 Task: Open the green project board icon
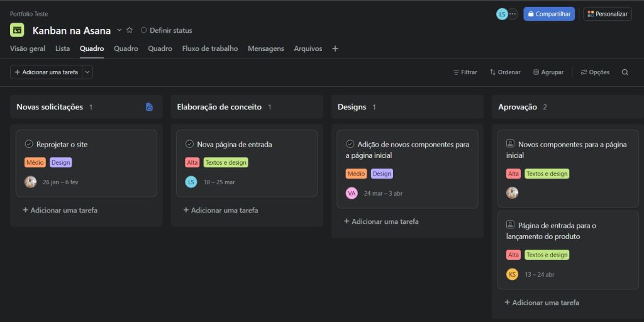(18, 30)
